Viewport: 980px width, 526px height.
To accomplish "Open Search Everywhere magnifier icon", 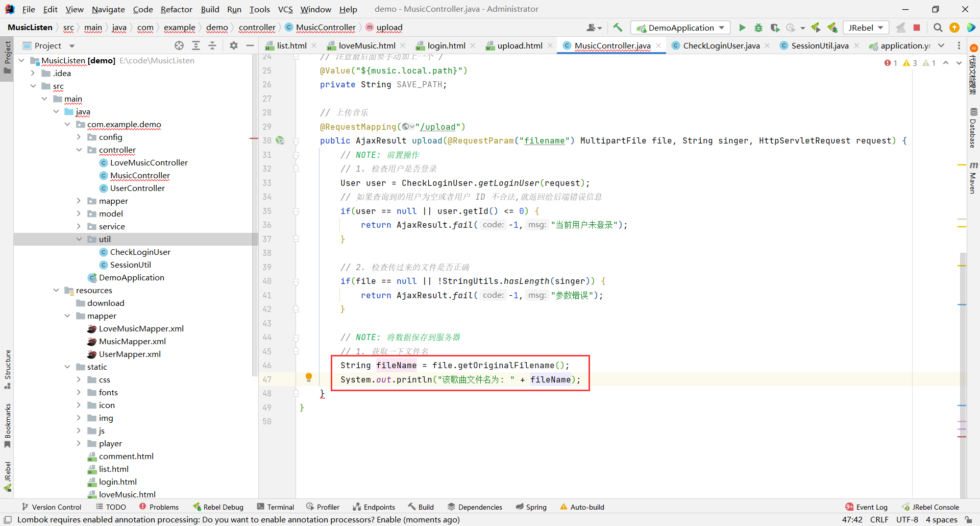I will click(938, 28).
